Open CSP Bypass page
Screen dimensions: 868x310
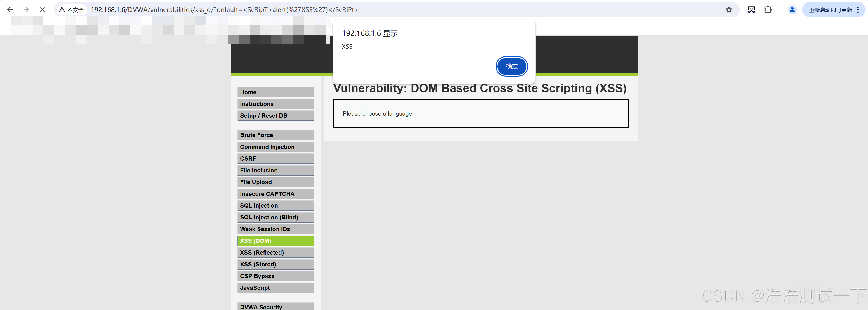pyautogui.click(x=275, y=276)
